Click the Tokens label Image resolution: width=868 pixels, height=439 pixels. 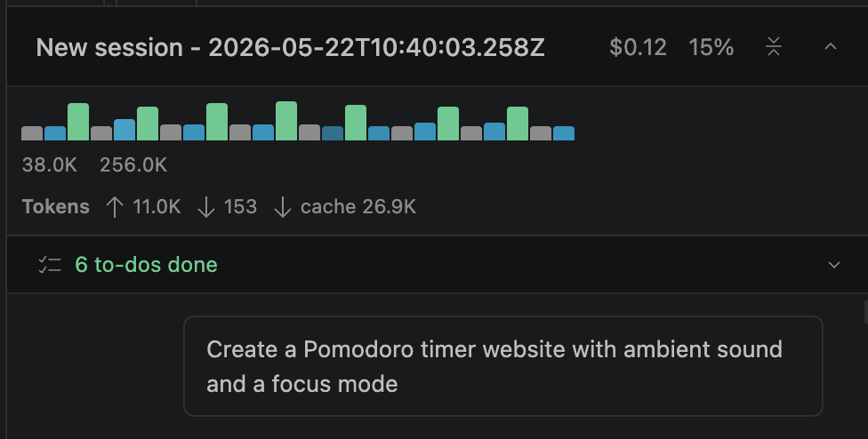55,207
